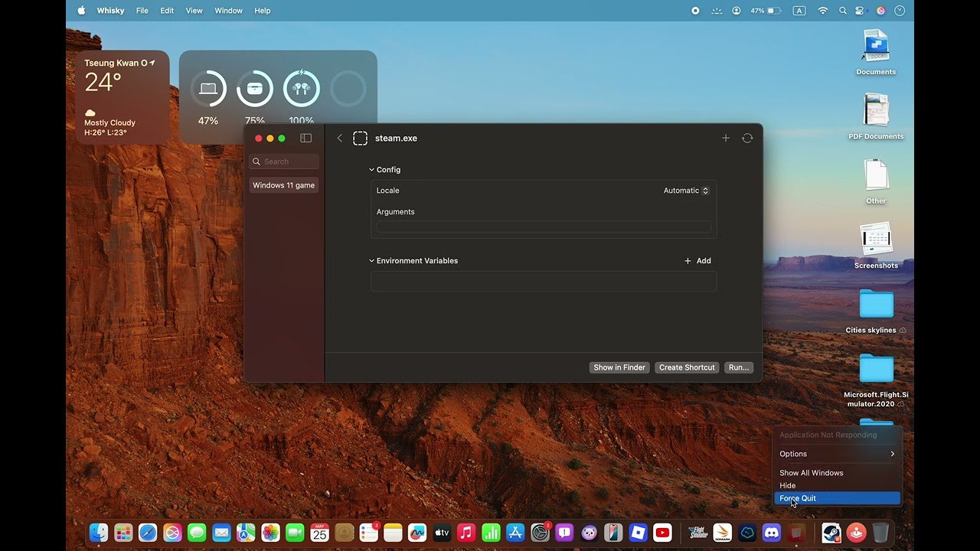The height and width of the screenshot is (551, 980).
Task: Select the Windows 11 game bottle
Action: pyautogui.click(x=284, y=185)
